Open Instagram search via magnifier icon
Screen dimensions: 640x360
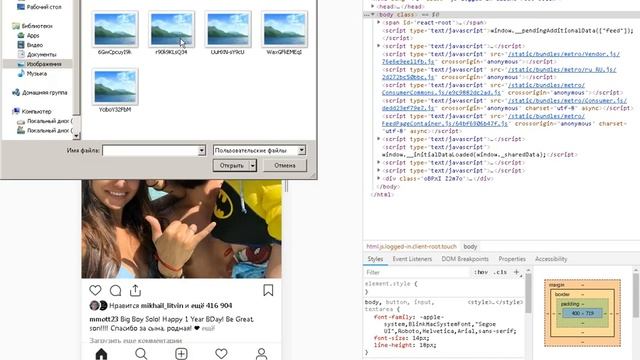coord(141,354)
